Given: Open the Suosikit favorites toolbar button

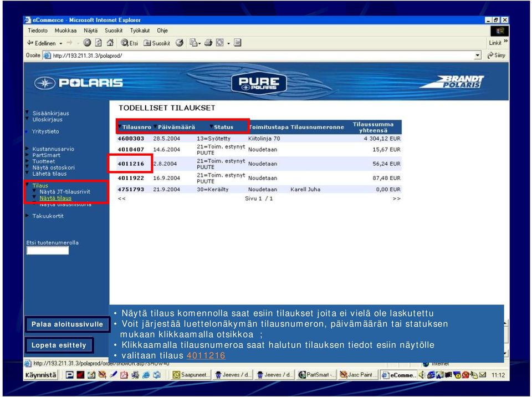Looking at the screenshot, I should click(x=157, y=43).
